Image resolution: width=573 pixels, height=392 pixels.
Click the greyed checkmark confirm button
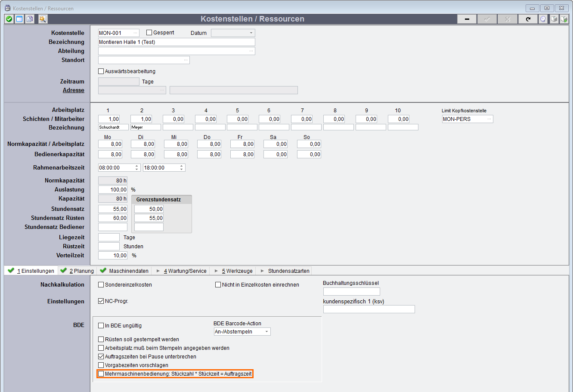click(x=487, y=19)
